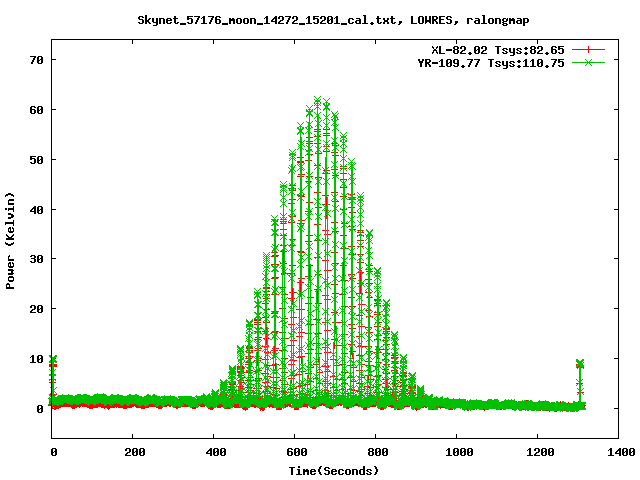Click the x-axis tick label 1000
The height and width of the screenshot is (480, 640).
(x=459, y=452)
